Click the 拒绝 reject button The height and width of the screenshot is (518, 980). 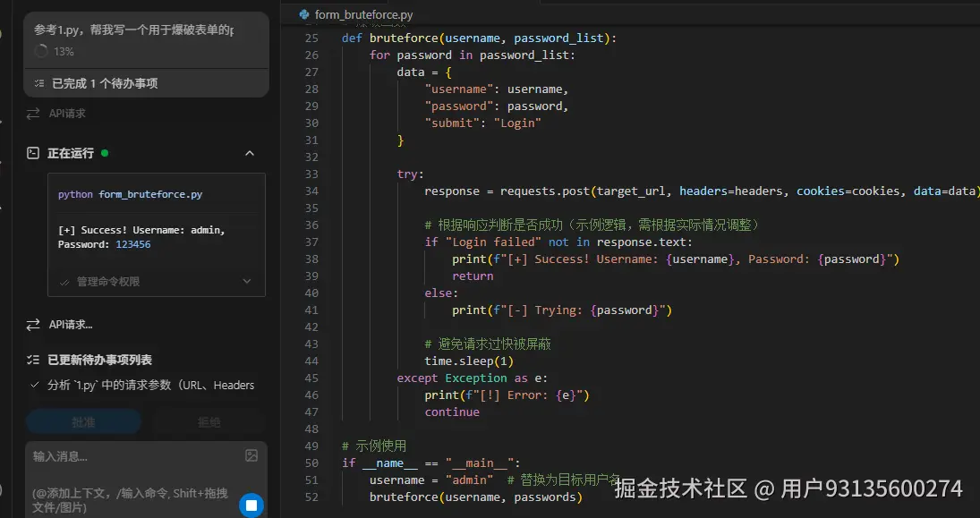209,422
